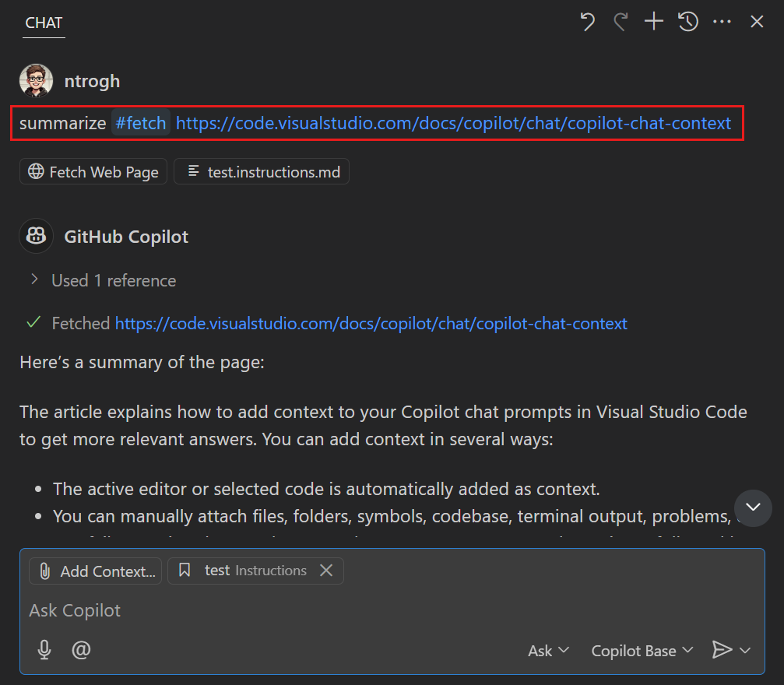
Task: Click the test.instructions.md reference chip
Action: pyautogui.click(x=262, y=172)
